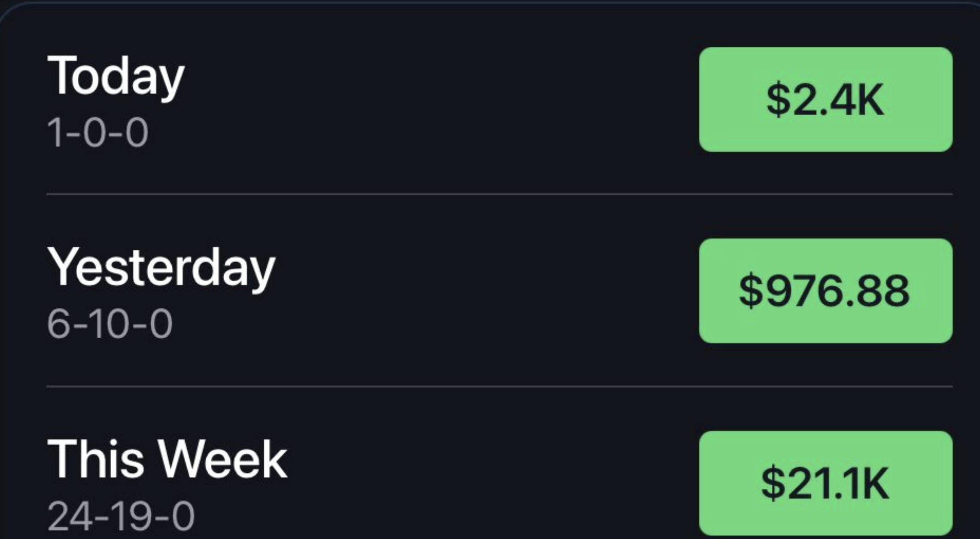Viewport: 980px width, 539px height.
Task: Click the dollar sign in Today's badge
Action: pyautogui.click(x=778, y=100)
